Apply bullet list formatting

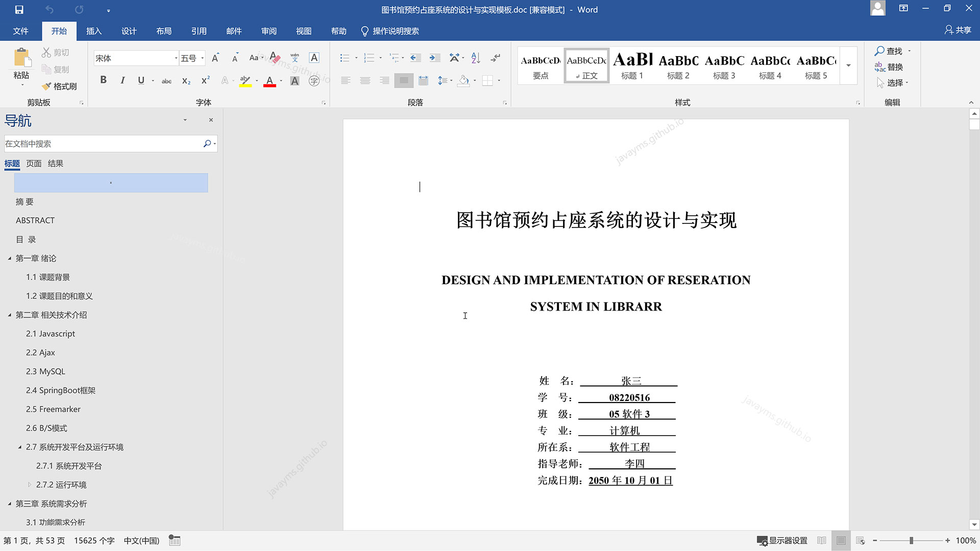(345, 58)
